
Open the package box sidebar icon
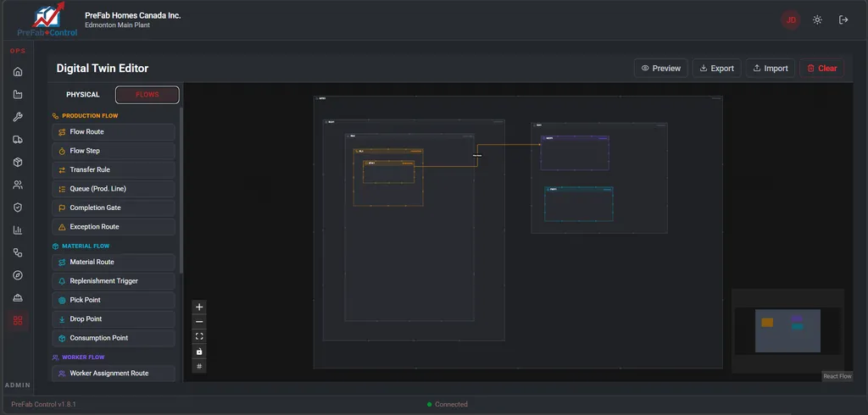point(18,162)
